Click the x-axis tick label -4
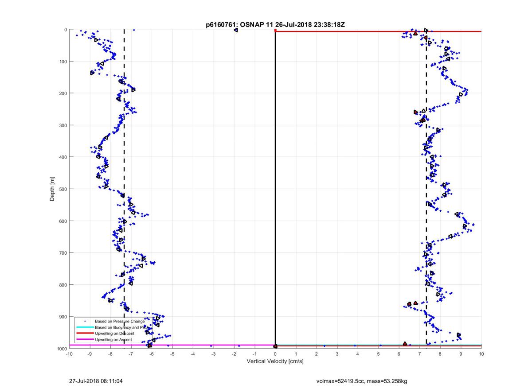Image resolution: width=532 pixels, height=392 pixels. 192,354
